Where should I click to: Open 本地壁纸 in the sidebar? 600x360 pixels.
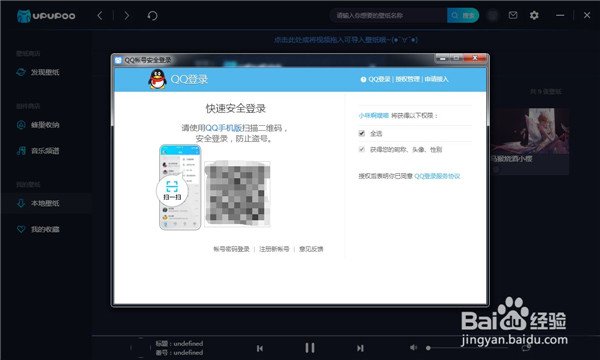pyautogui.click(x=46, y=203)
